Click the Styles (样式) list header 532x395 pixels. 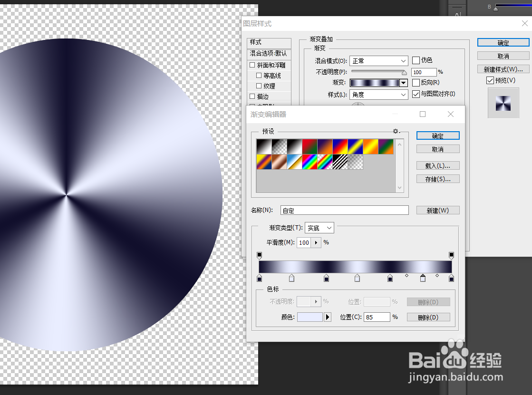269,42
